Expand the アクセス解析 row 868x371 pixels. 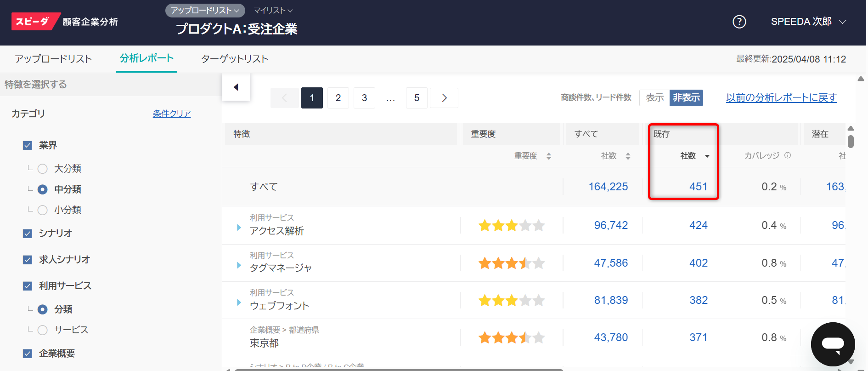(239, 227)
